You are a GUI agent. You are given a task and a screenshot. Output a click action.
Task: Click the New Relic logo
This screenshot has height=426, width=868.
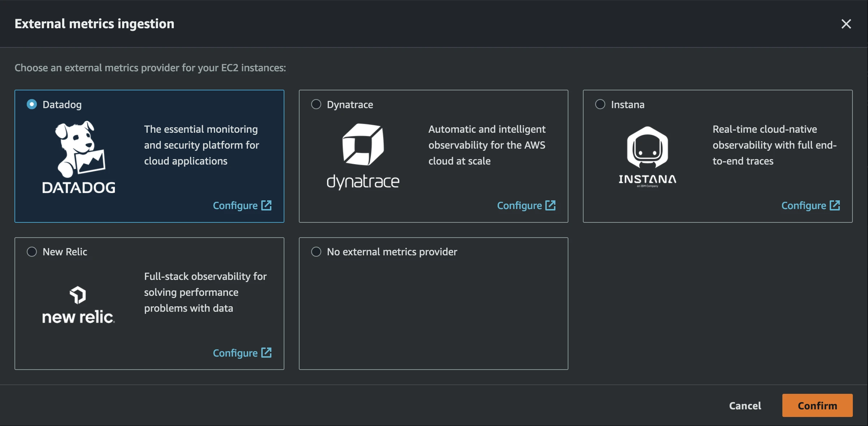(x=79, y=304)
